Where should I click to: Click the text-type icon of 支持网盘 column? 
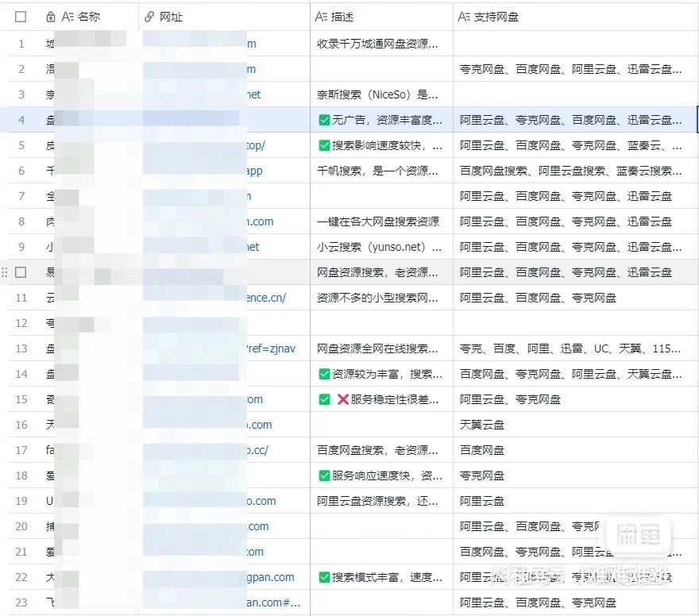tap(464, 17)
